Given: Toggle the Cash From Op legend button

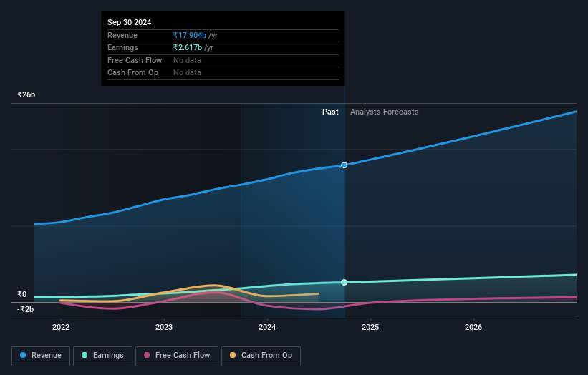Looking at the screenshot, I should pos(261,356).
